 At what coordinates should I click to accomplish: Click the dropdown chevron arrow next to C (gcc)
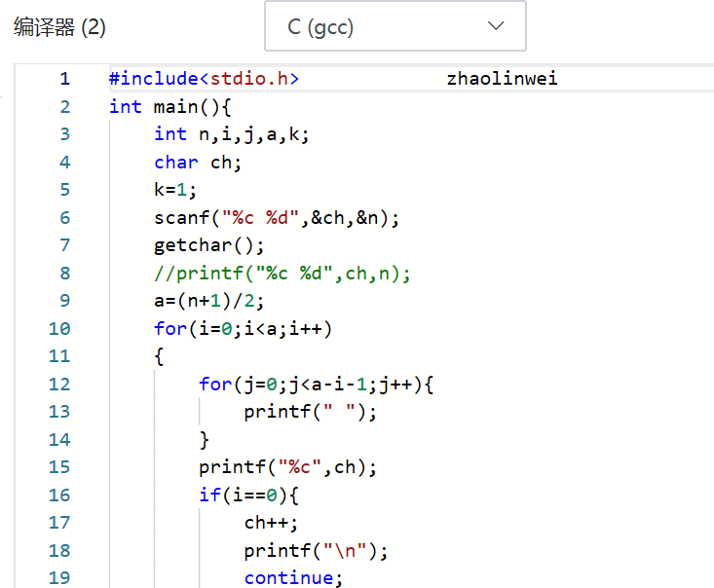pyautogui.click(x=496, y=25)
